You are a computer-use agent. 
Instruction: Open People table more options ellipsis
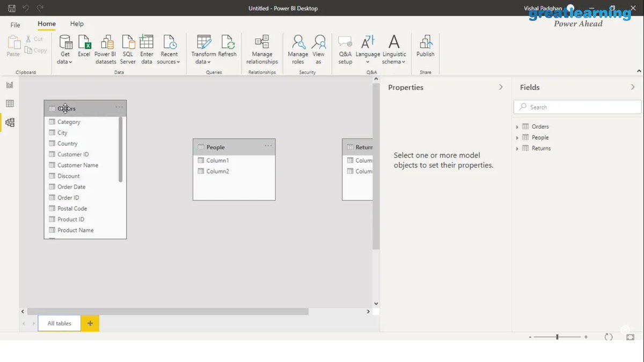(x=268, y=146)
